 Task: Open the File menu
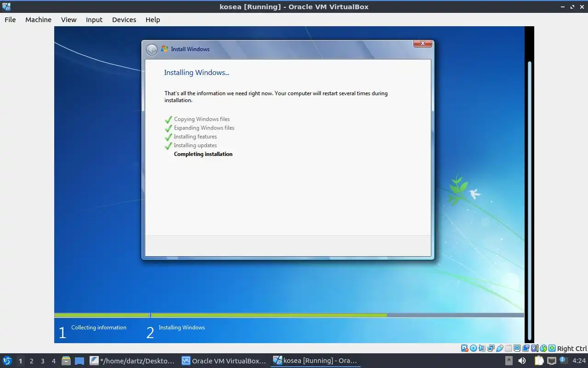(x=10, y=19)
